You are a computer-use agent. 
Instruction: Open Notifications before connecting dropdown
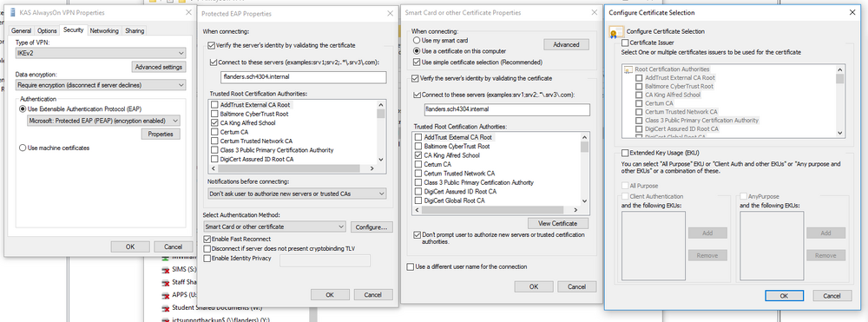[297, 194]
